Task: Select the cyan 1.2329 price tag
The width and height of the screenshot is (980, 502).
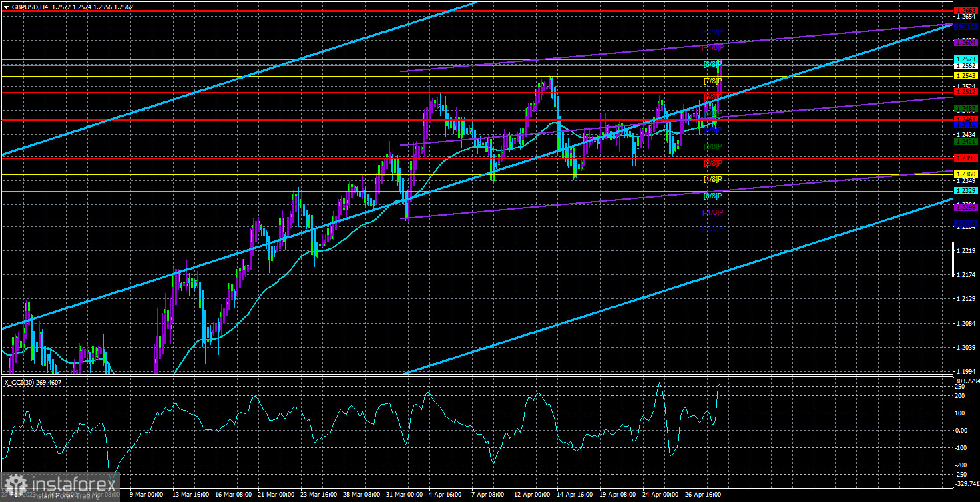Action: click(x=965, y=190)
